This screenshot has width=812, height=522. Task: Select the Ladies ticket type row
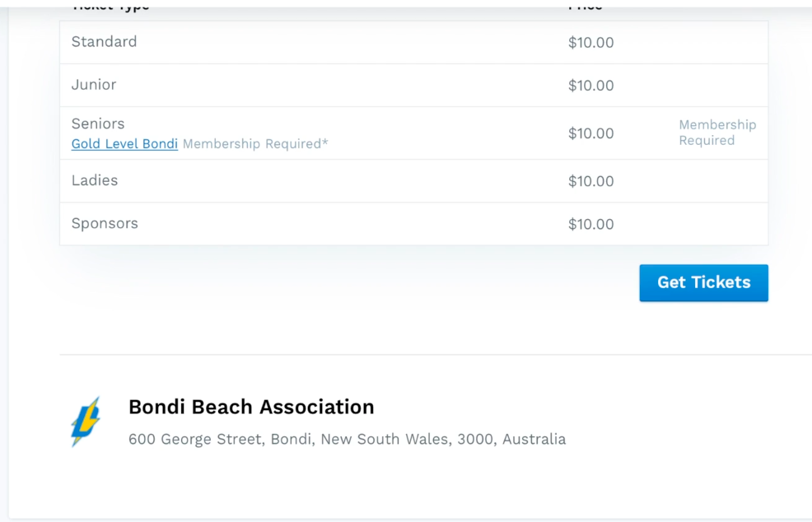pyautogui.click(x=413, y=181)
